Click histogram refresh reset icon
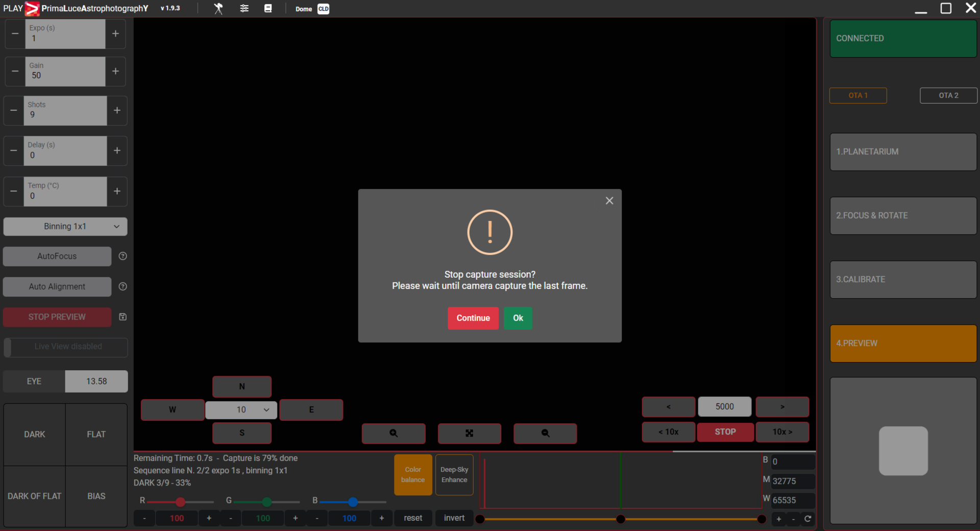Image resolution: width=980 pixels, height=531 pixels. (808, 519)
